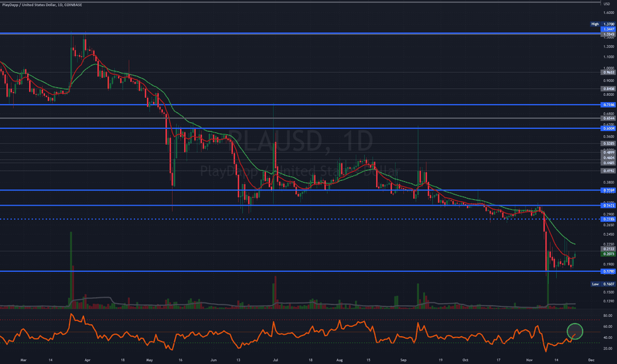Image resolution: width=617 pixels, height=364 pixels.
Task: Click the Oct label on time axis
Action: [465, 359]
